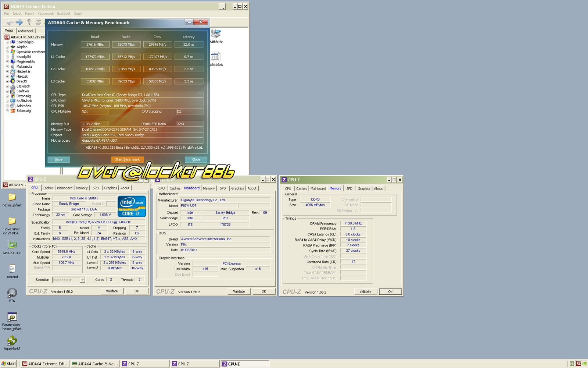This screenshot has height=368, width=588.
Task: Open the Nézet menu
Action: click(17, 14)
